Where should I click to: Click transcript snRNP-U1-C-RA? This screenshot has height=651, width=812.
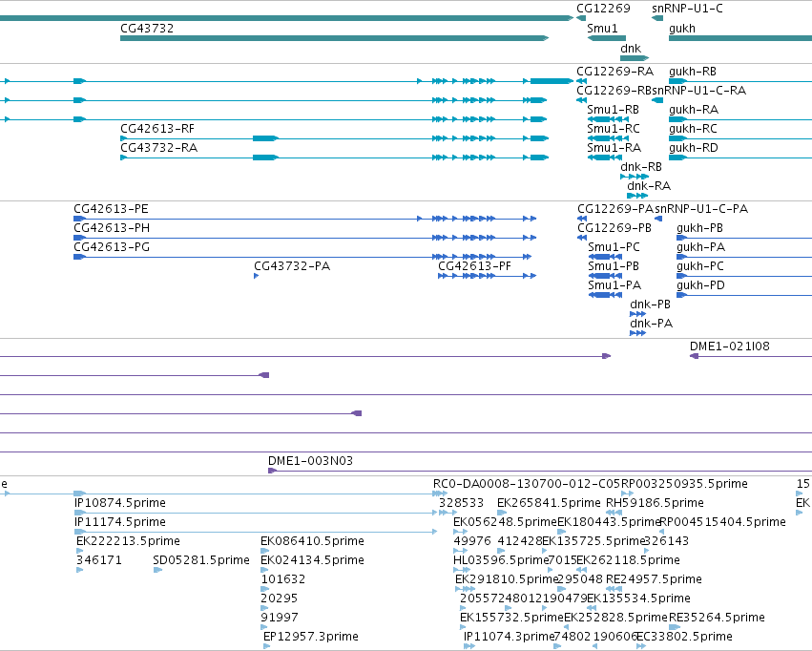pyautogui.click(x=657, y=100)
